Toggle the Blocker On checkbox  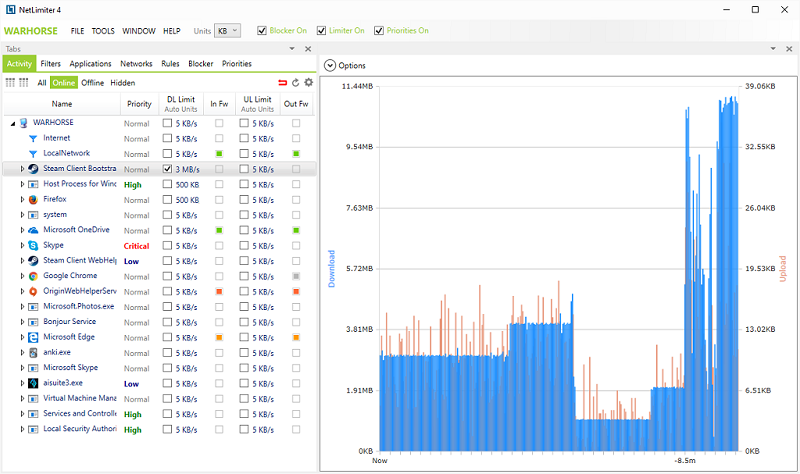(x=262, y=31)
